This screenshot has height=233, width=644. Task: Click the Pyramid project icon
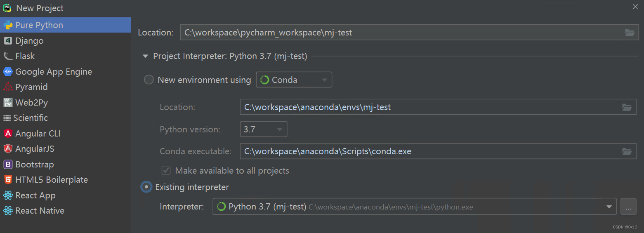coord(8,87)
